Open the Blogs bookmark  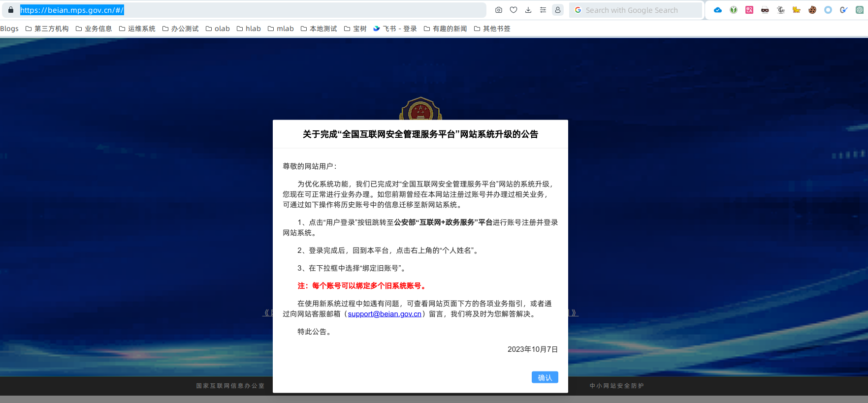(x=9, y=29)
